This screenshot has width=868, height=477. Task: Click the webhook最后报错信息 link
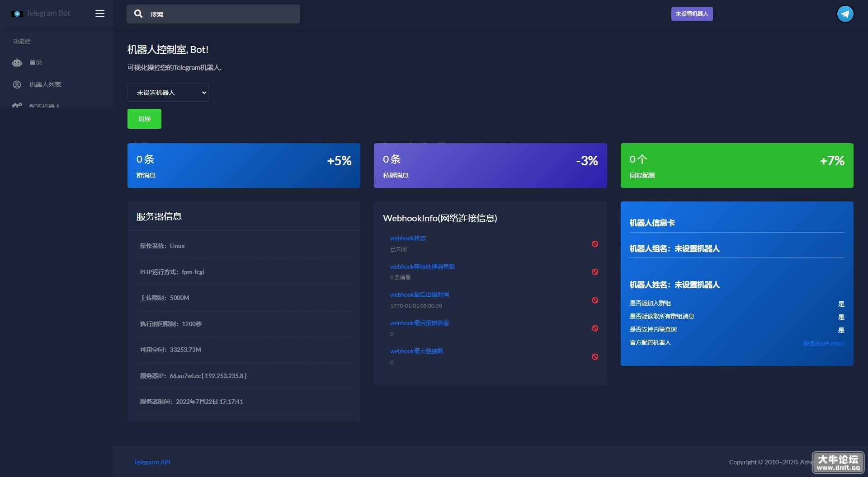pos(420,323)
